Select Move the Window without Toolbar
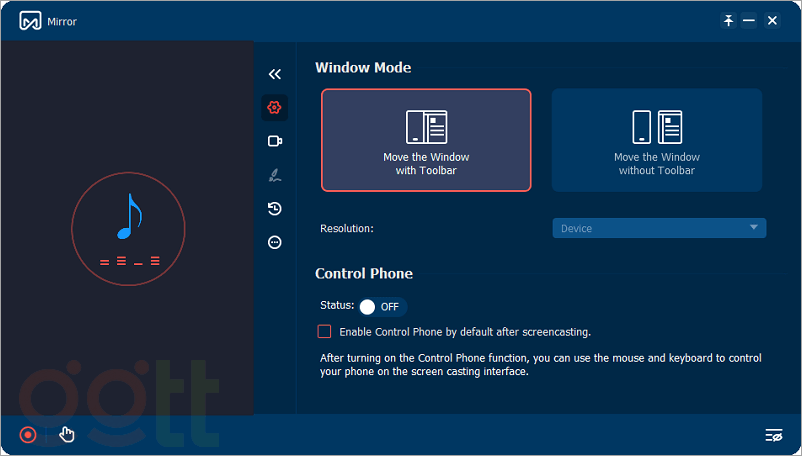This screenshot has height=456, width=802. point(656,140)
